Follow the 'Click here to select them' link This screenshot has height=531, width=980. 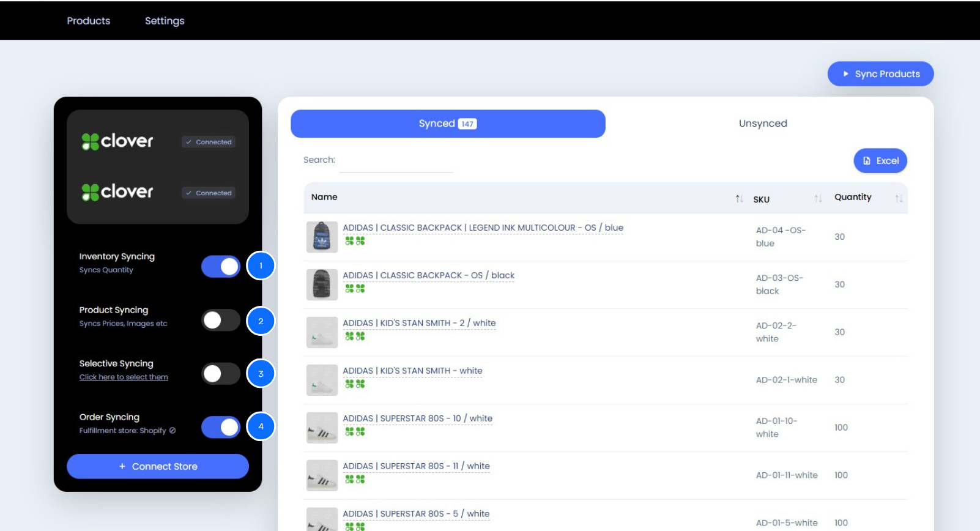[x=124, y=377]
